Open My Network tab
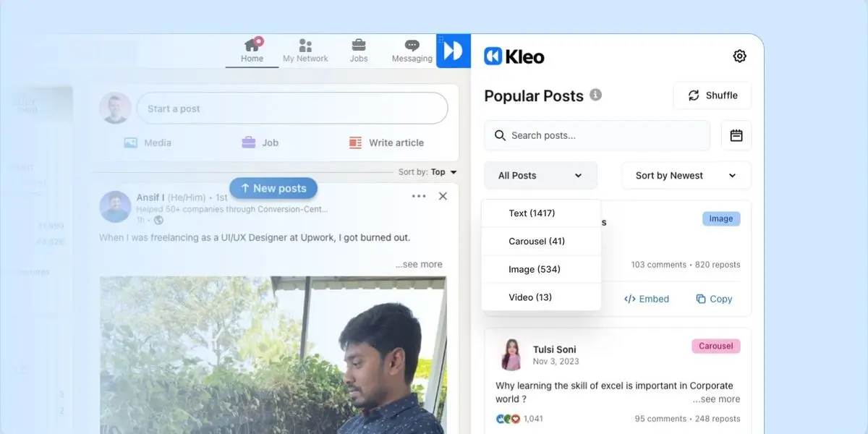Screen dimensions: 868x434 point(305,51)
